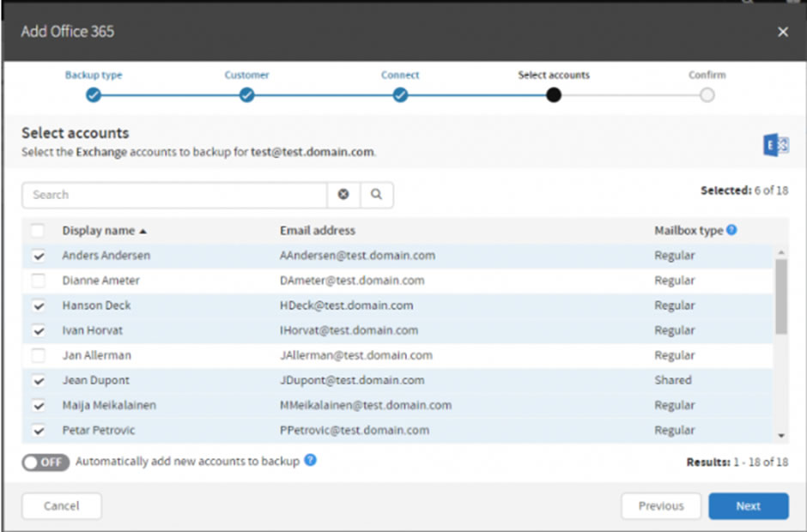The image size is (807, 532).
Task: Sort by Email address column header
Action: click(318, 231)
